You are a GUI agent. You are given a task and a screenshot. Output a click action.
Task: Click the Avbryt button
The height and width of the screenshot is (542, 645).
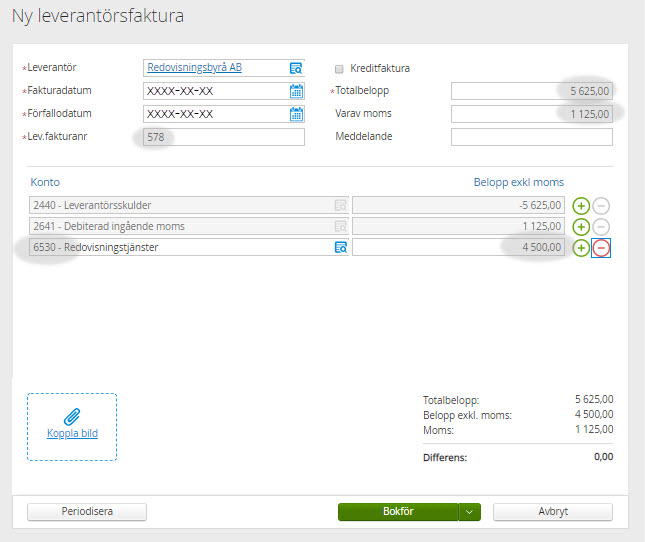coord(552,511)
